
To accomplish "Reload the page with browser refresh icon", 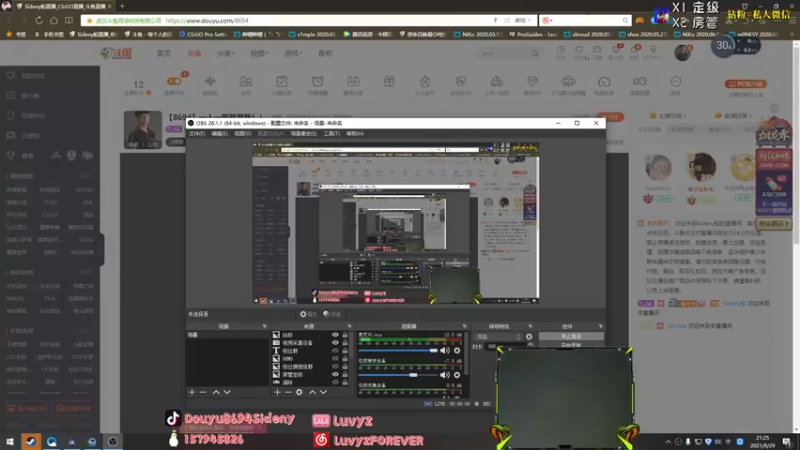I will click(39, 20).
